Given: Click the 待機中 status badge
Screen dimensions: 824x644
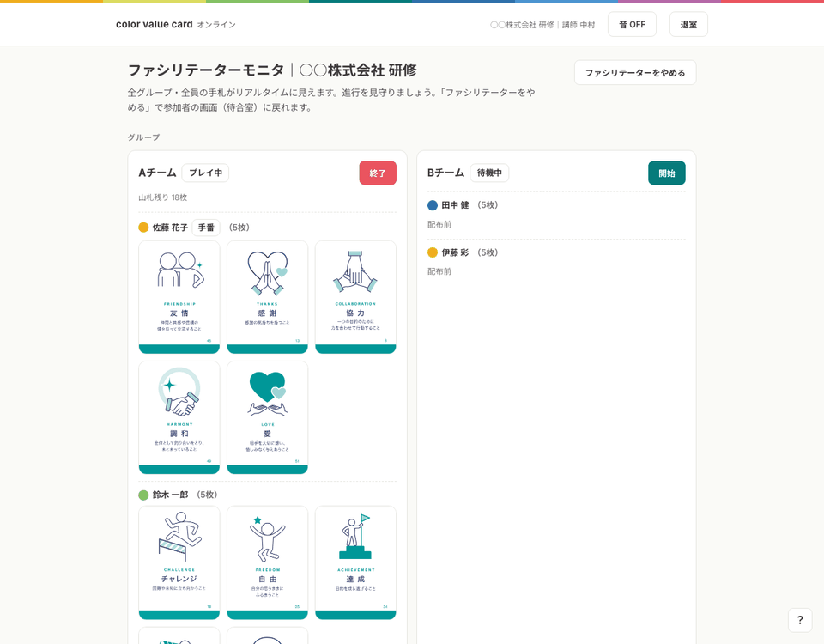Looking at the screenshot, I should (489, 173).
